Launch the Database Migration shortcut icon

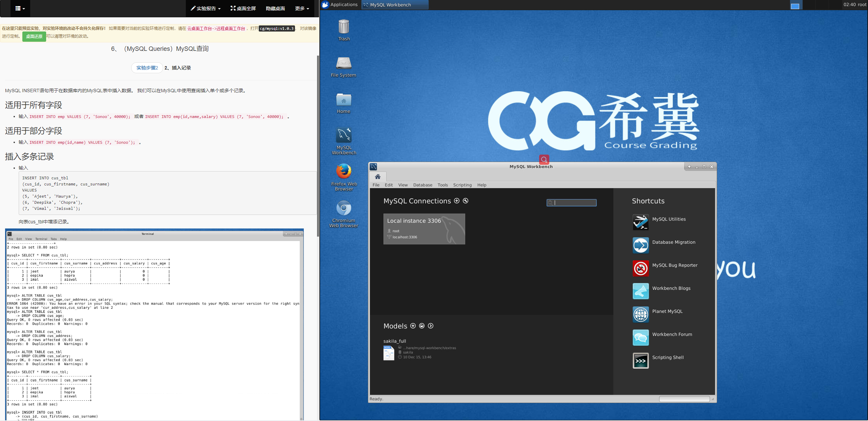pos(640,245)
